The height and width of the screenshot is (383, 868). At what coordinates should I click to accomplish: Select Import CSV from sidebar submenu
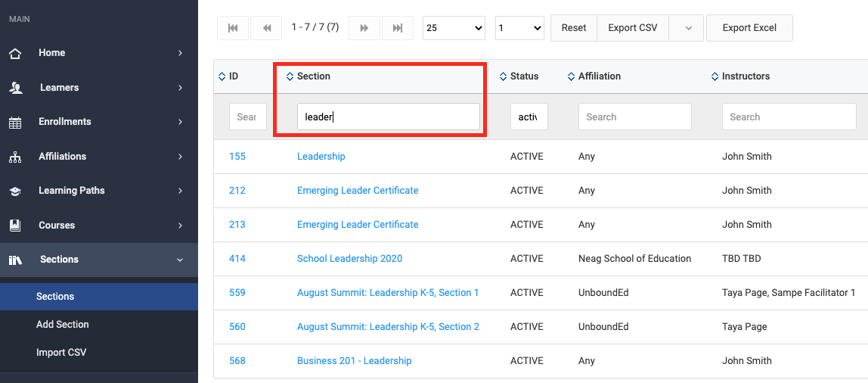click(x=61, y=353)
